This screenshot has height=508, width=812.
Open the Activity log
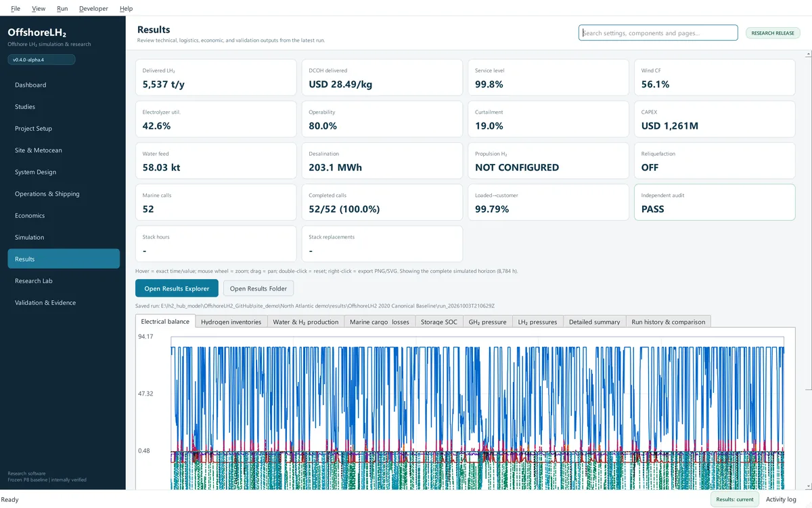(781, 499)
